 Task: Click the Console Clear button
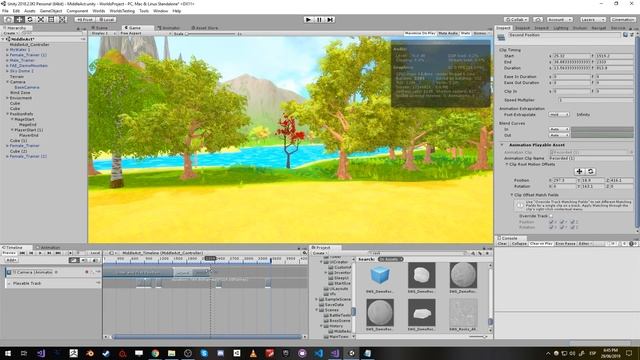click(502, 243)
